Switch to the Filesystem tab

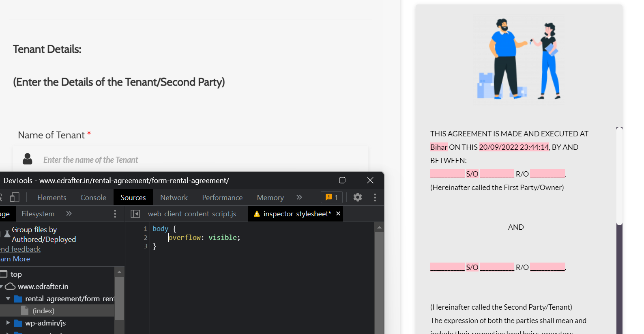(x=38, y=214)
